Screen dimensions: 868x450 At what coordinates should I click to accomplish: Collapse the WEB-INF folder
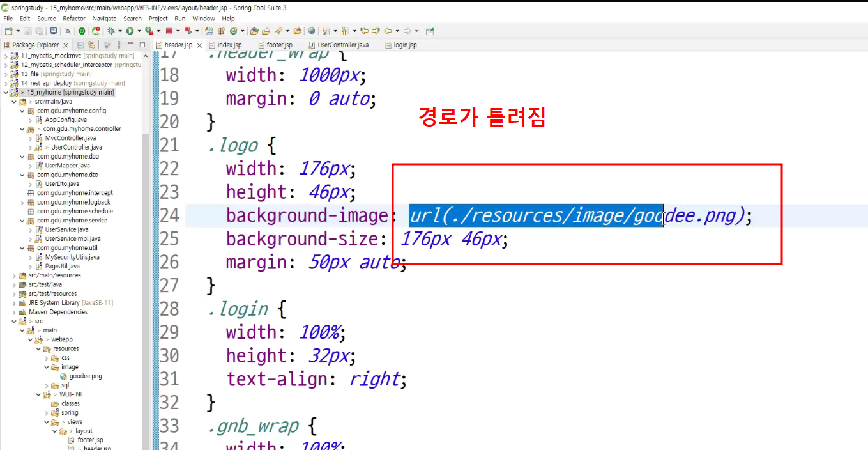point(38,394)
